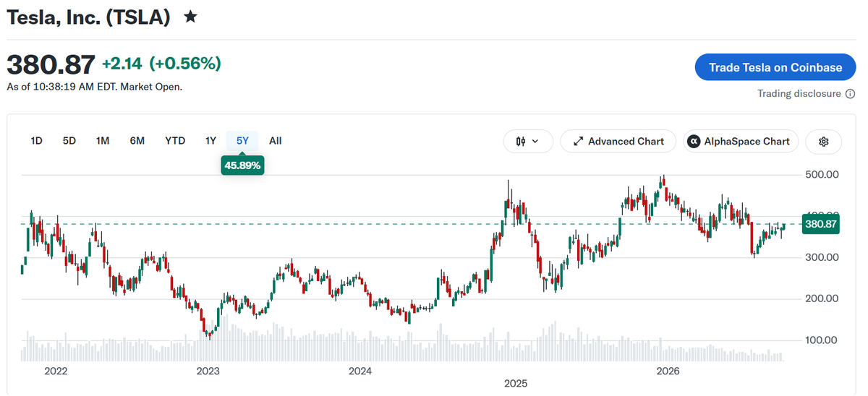This screenshot has height=396, width=868.
Task: Click the green 380.87 price axis label
Action: [x=821, y=224]
